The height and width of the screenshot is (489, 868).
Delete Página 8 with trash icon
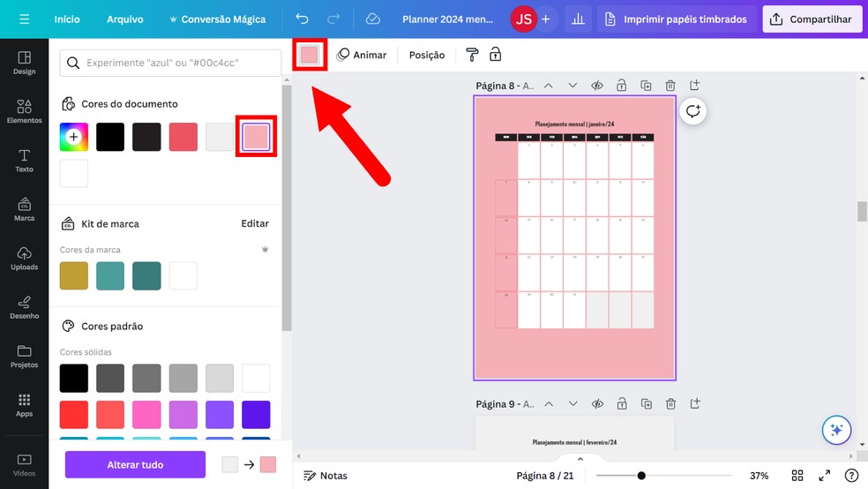pos(670,86)
